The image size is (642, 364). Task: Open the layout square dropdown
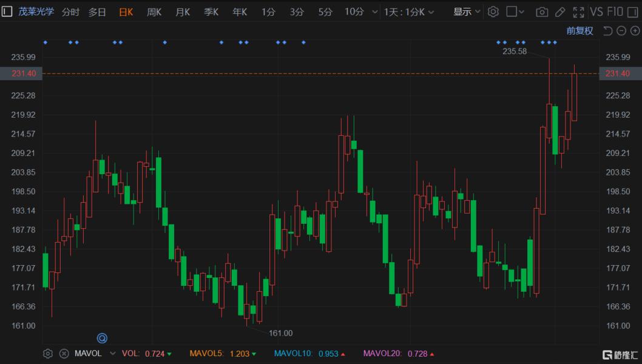pos(516,12)
